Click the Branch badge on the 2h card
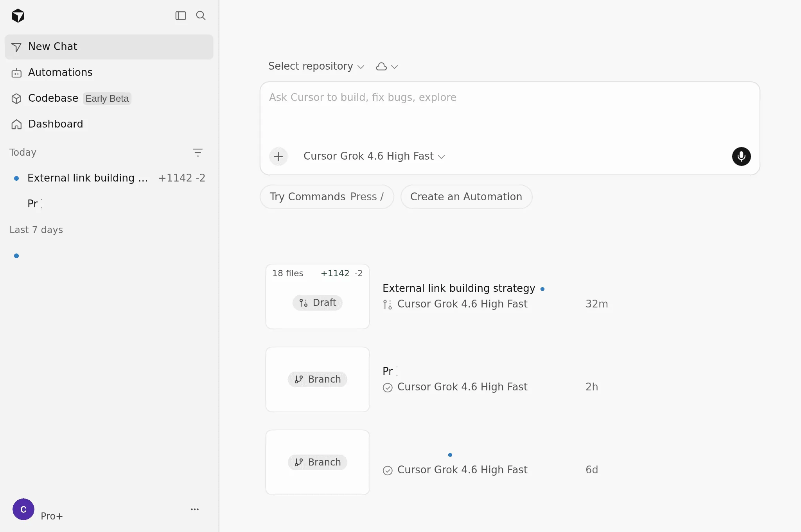The image size is (801, 532). [x=318, y=379]
